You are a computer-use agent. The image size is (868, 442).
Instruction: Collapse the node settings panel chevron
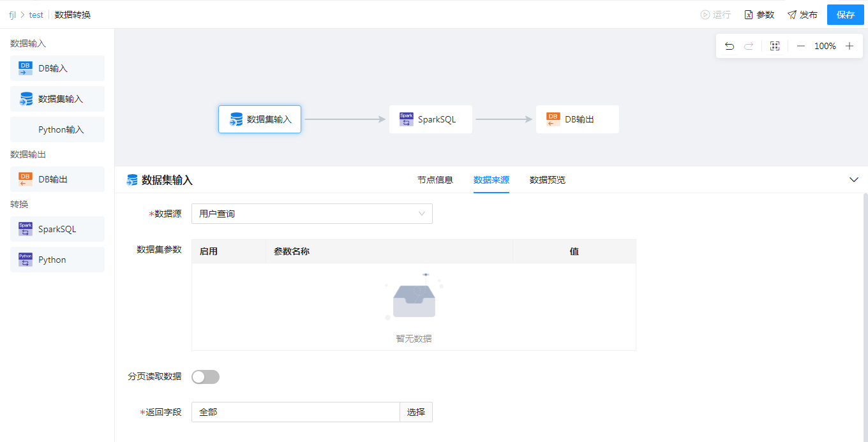(x=854, y=180)
